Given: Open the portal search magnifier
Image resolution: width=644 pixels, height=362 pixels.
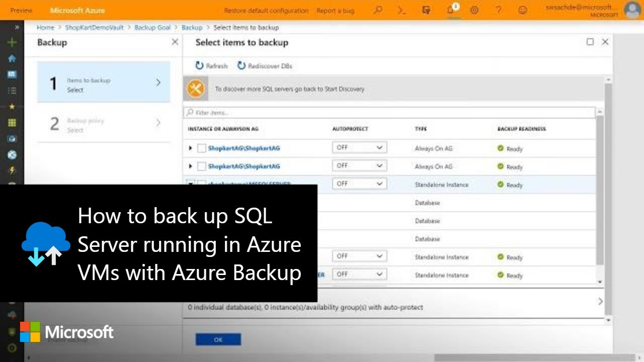Looking at the screenshot, I should 378,10.
